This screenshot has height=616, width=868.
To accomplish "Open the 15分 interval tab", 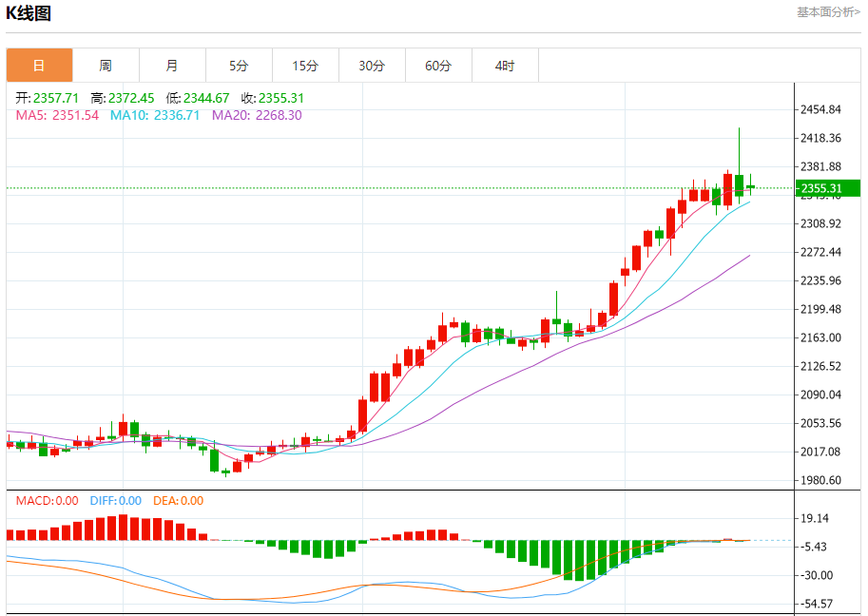I will (x=305, y=66).
